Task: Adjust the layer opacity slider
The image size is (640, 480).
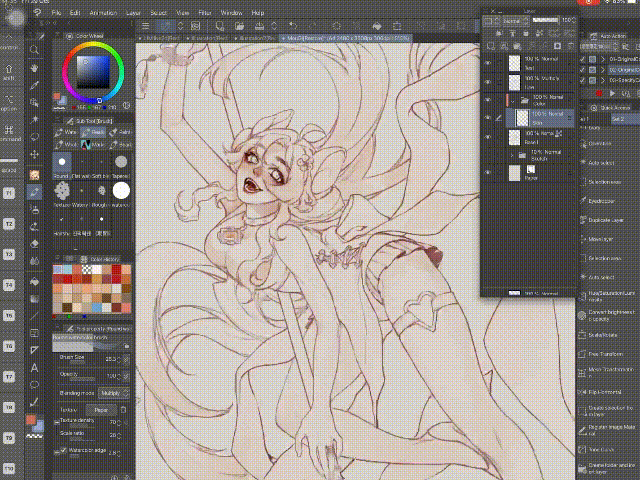Action: tap(545, 20)
